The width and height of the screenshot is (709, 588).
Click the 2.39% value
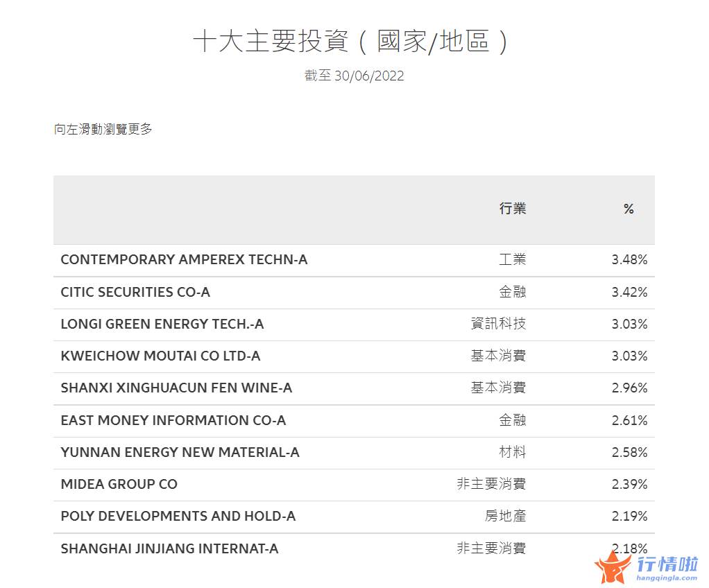point(629,484)
